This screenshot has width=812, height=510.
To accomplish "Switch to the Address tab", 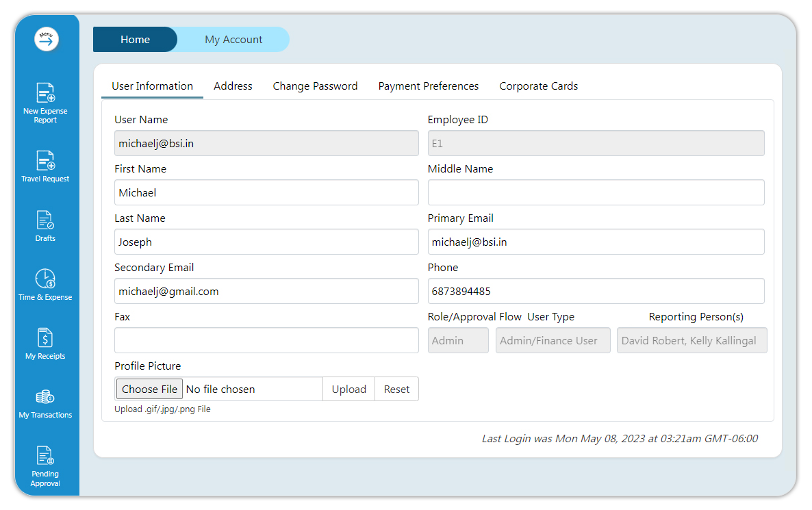I will [233, 86].
